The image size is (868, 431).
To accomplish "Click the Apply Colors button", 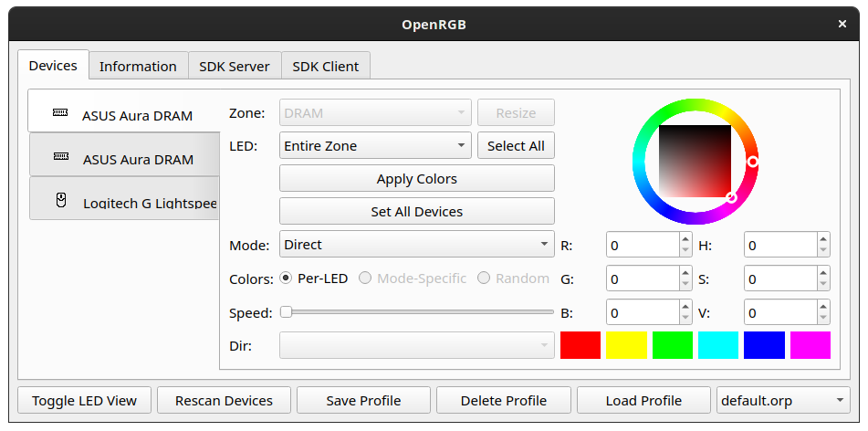I will point(417,179).
